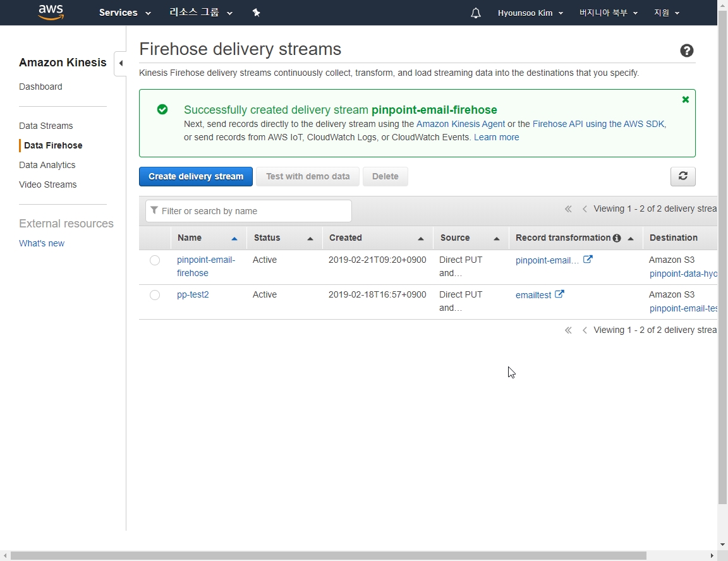Expand the Services dropdown menu
The image size is (728, 561).
[125, 13]
